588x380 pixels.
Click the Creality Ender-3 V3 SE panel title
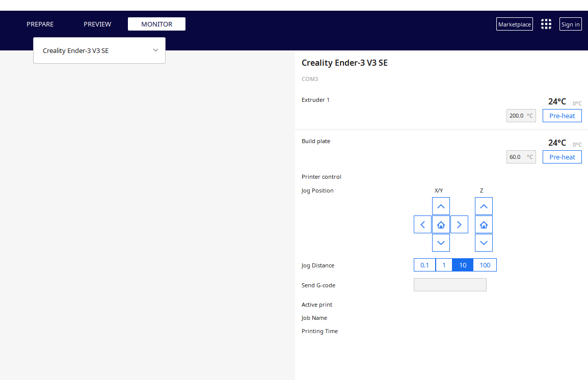tap(344, 63)
